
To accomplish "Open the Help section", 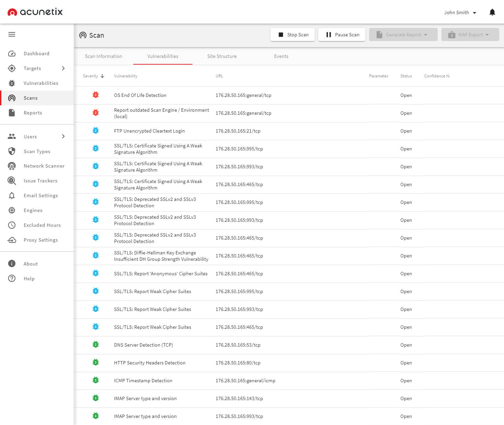I will pyautogui.click(x=29, y=279).
